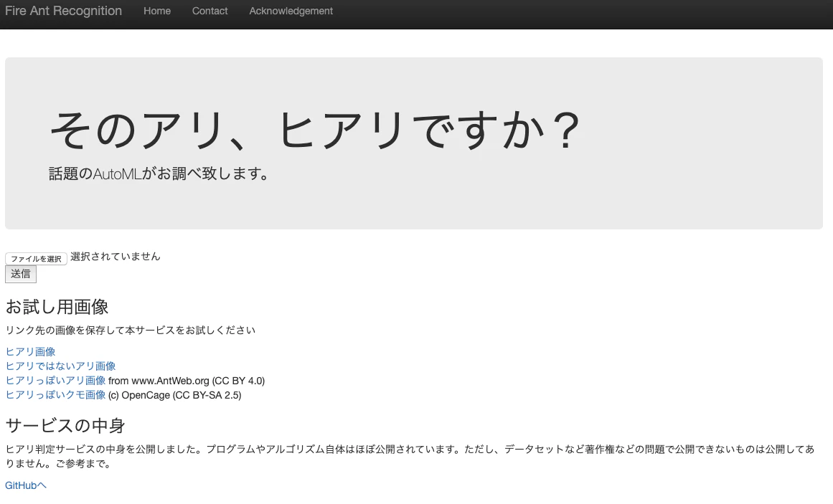Follow the GitHubへ link

click(x=26, y=485)
